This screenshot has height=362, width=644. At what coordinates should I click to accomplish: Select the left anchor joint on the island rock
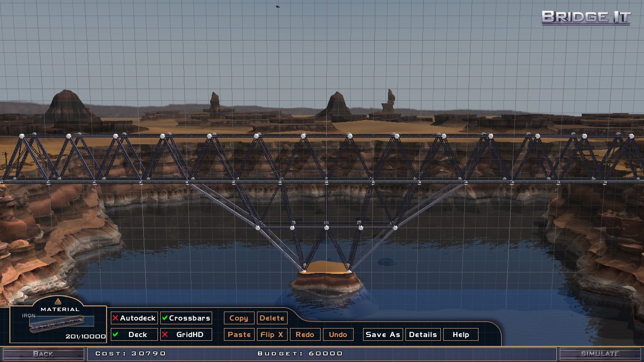click(x=304, y=271)
